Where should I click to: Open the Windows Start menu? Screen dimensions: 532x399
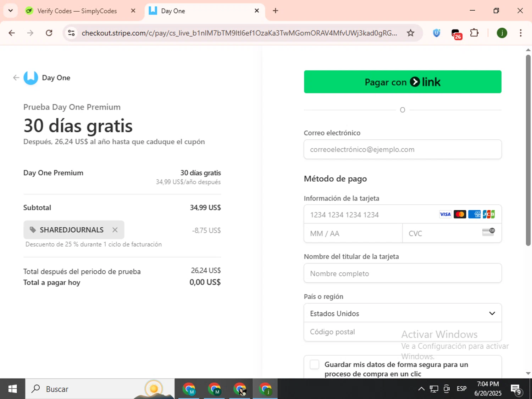(12, 389)
